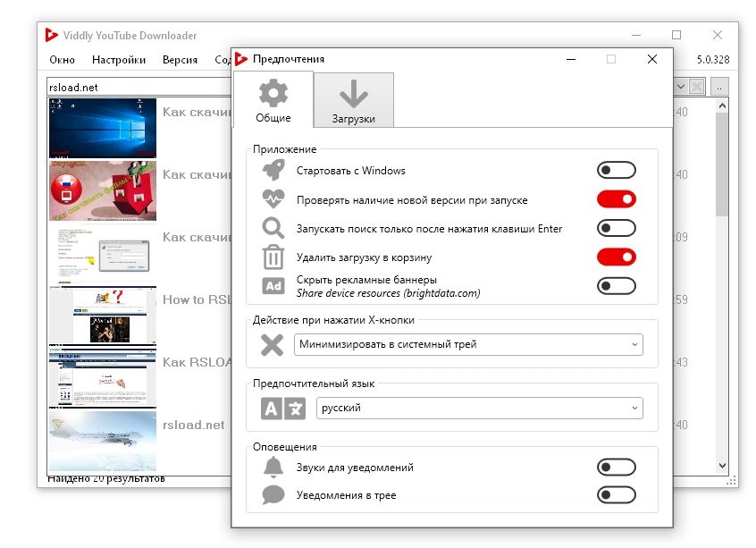The height and width of the screenshot is (548, 756).
Task: Click the Найдено 20 результатов status text
Action: tap(106, 478)
